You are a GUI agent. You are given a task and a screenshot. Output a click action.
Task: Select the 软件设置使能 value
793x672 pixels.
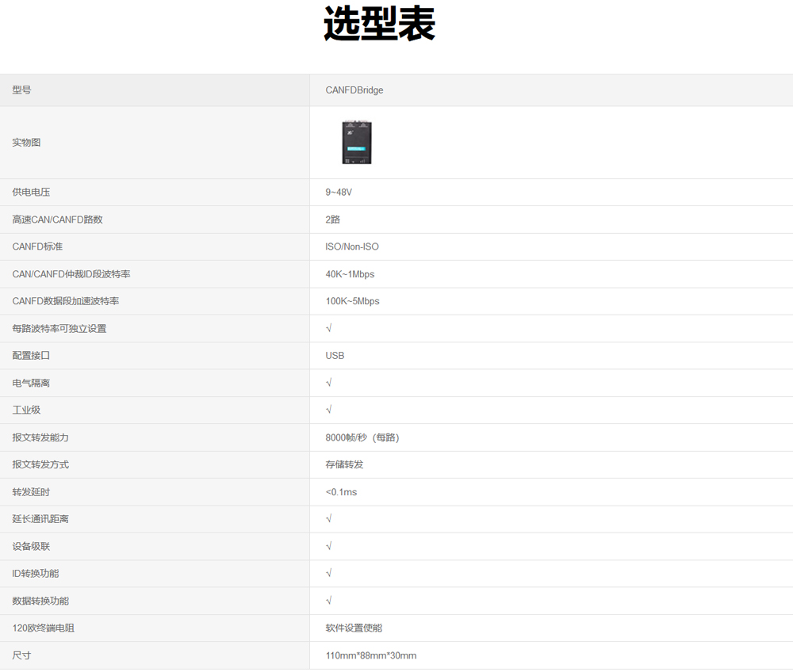(x=354, y=628)
